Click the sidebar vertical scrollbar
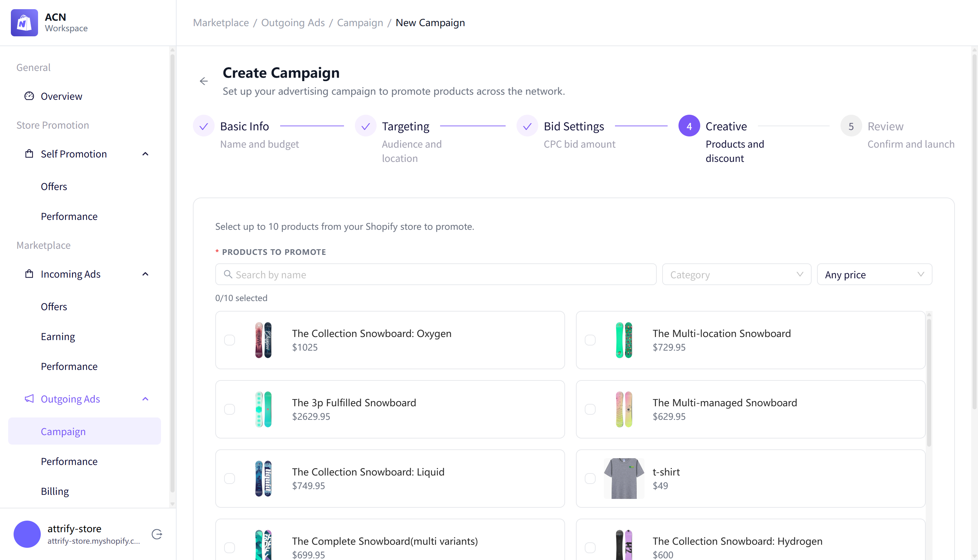This screenshot has height=560, width=978. point(173,273)
